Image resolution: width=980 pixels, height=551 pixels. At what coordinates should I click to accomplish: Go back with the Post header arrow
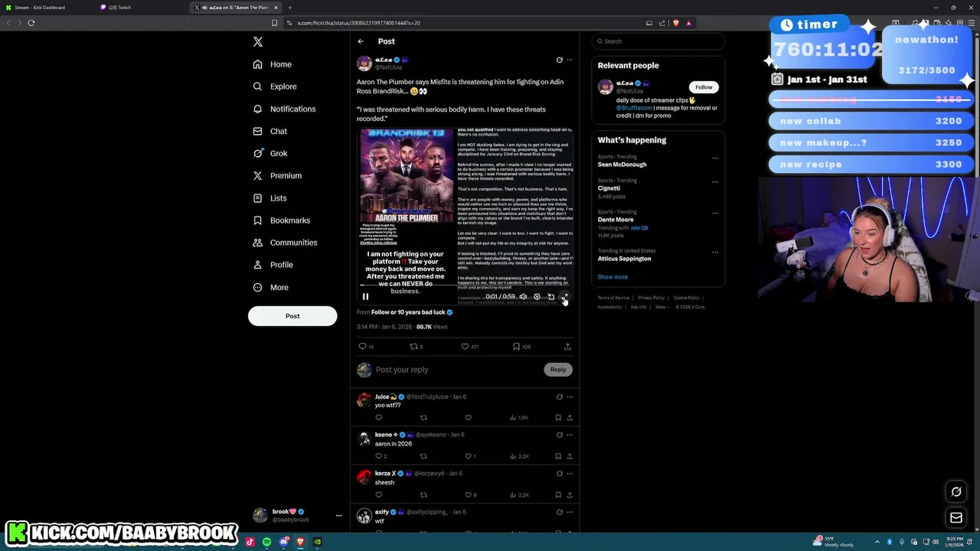361,41
